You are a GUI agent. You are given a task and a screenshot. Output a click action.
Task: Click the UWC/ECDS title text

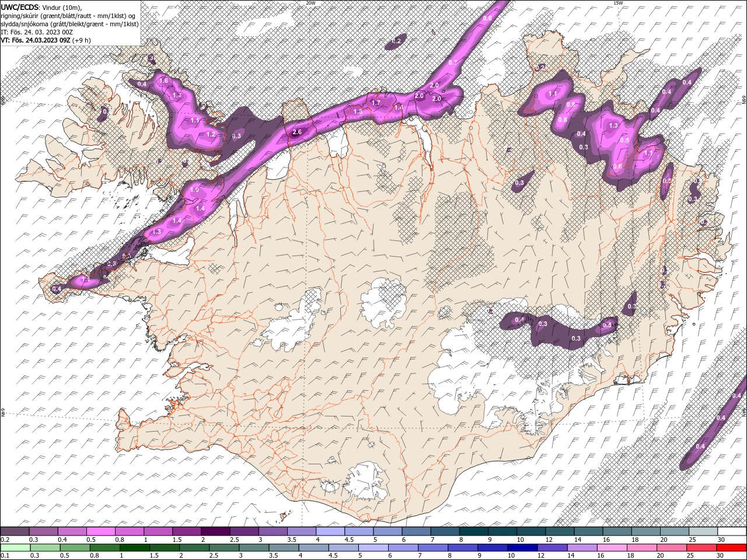(20, 6)
